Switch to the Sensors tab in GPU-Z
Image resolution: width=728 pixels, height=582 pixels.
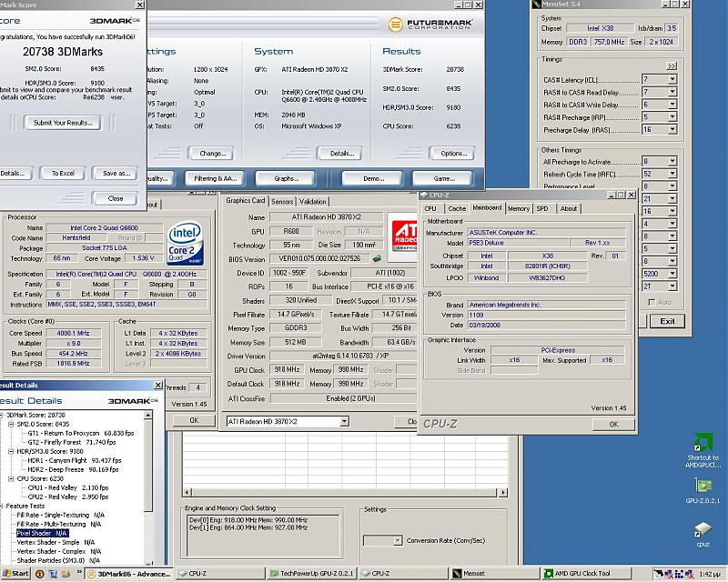[282, 201]
